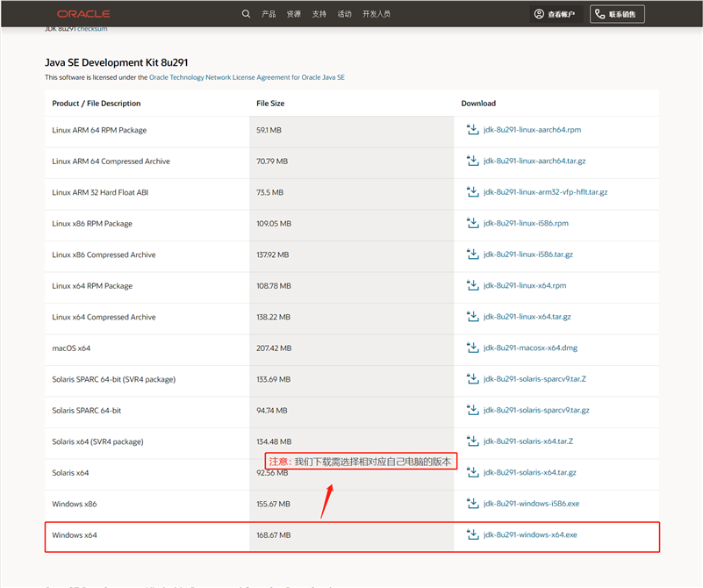Click download icon for jdk-8u291-linux-aarch64.tar.gz
Screen dimensions: 703x588
click(472, 161)
